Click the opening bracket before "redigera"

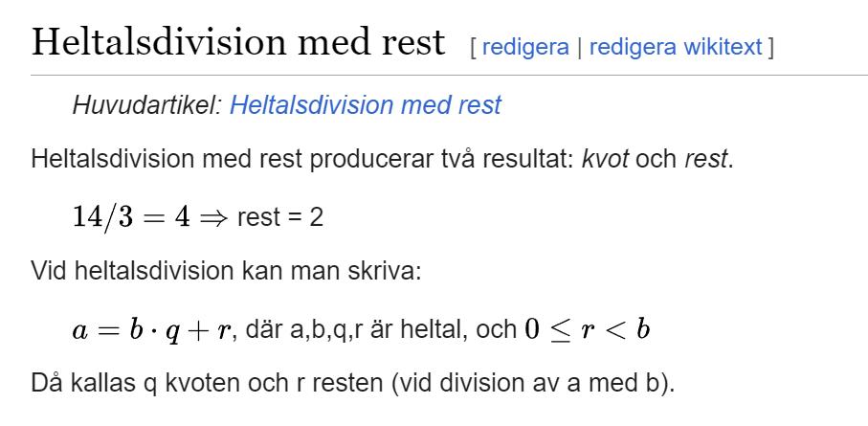474,47
